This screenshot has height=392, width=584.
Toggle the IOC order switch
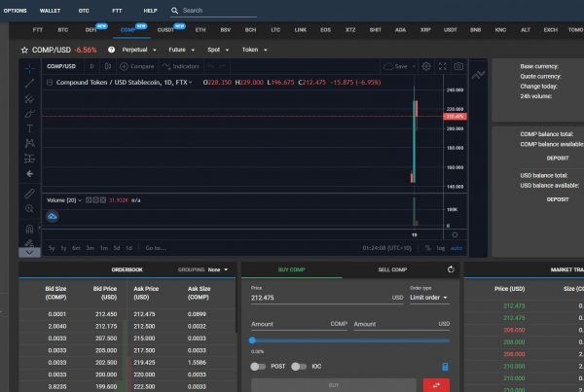(299, 367)
